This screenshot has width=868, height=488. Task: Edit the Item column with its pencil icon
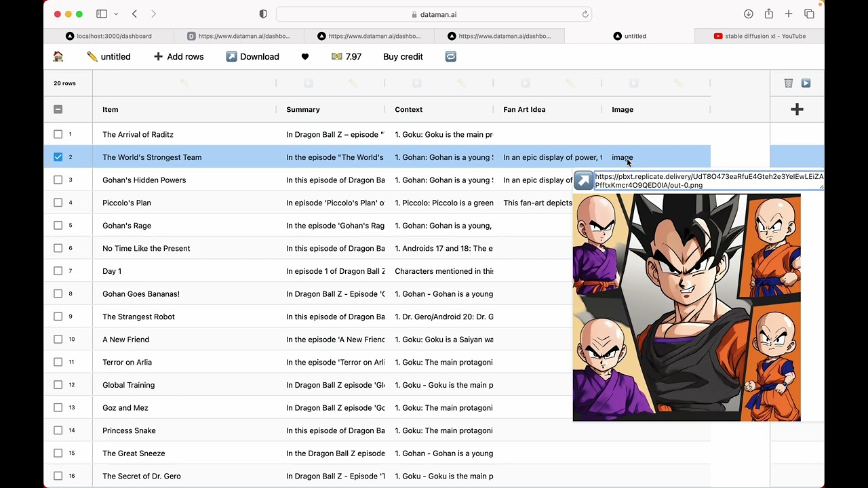pyautogui.click(x=184, y=83)
